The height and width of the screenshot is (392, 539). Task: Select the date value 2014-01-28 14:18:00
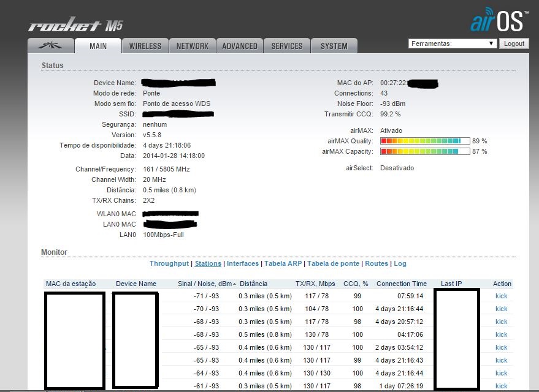tap(174, 156)
